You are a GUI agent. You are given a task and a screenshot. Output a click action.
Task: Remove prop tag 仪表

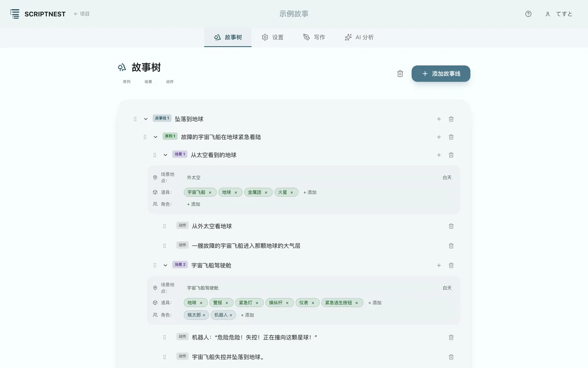(313, 303)
